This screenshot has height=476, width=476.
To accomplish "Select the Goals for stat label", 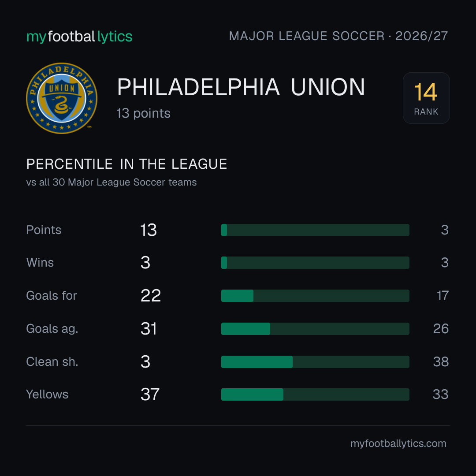I will (x=52, y=295).
